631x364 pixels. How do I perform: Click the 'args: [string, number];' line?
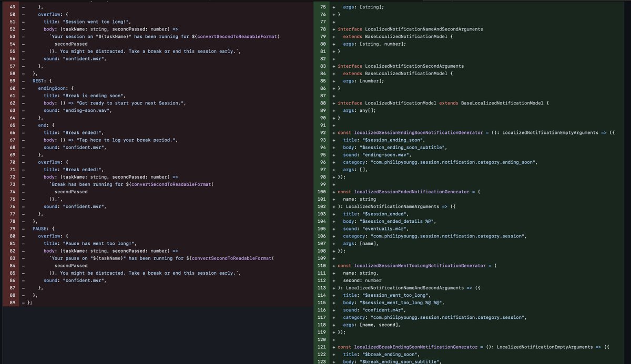[x=374, y=44]
